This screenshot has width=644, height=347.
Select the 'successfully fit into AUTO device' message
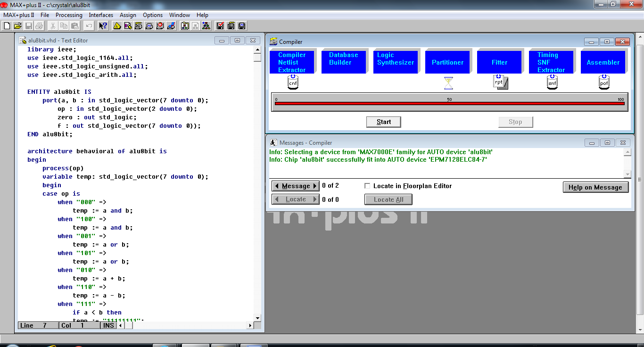[x=378, y=159]
